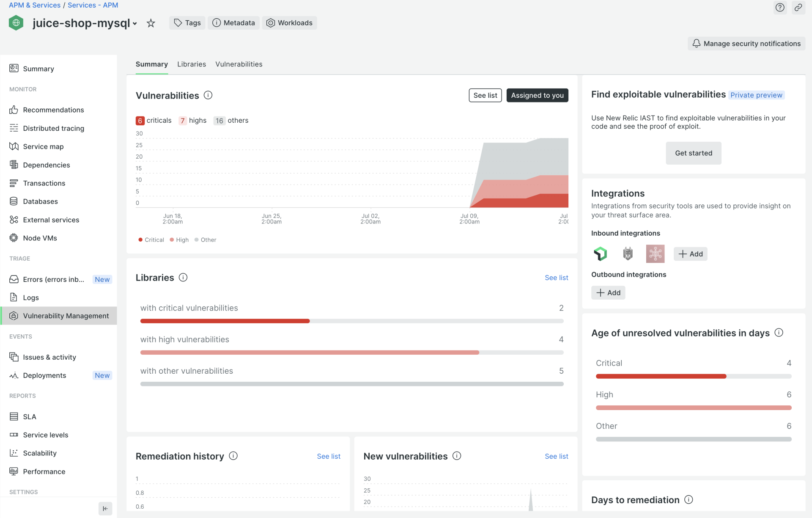
Task: Click the help question-mark icon top right
Action: (780, 8)
